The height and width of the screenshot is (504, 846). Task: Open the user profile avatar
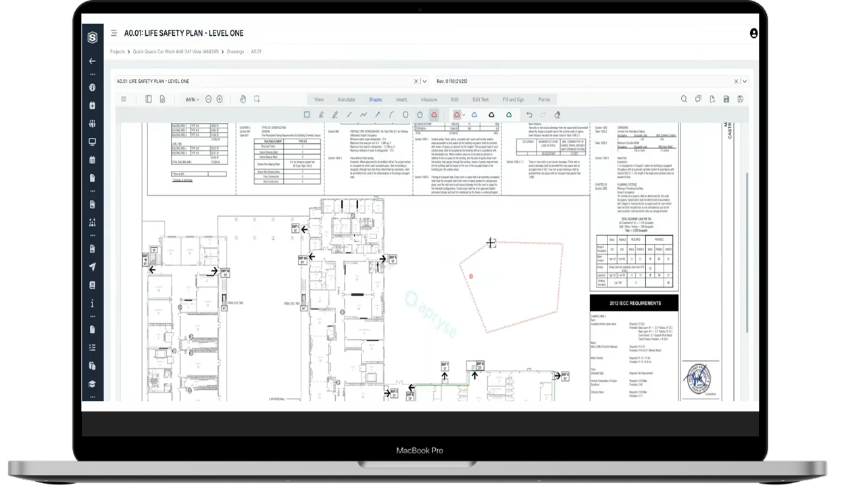click(x=754, y=33)
